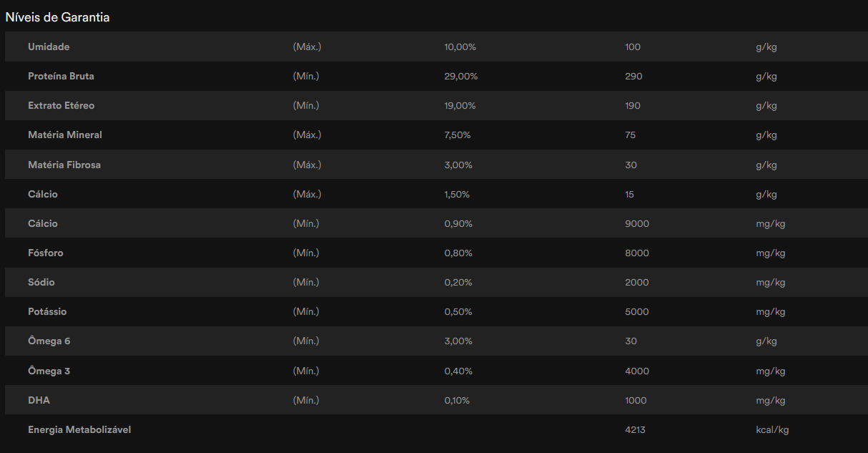Click the Energia Metabolizável label

[79, 429]
